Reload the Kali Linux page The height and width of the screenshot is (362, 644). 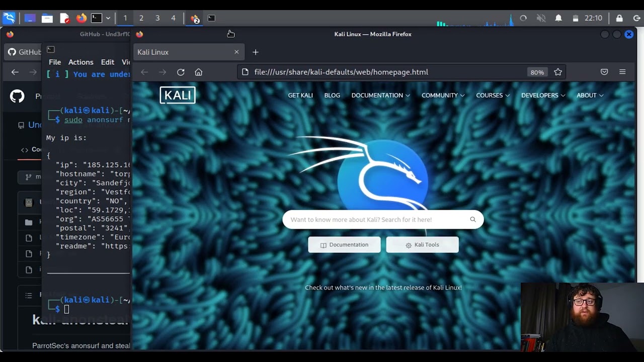tap(181, 72)
